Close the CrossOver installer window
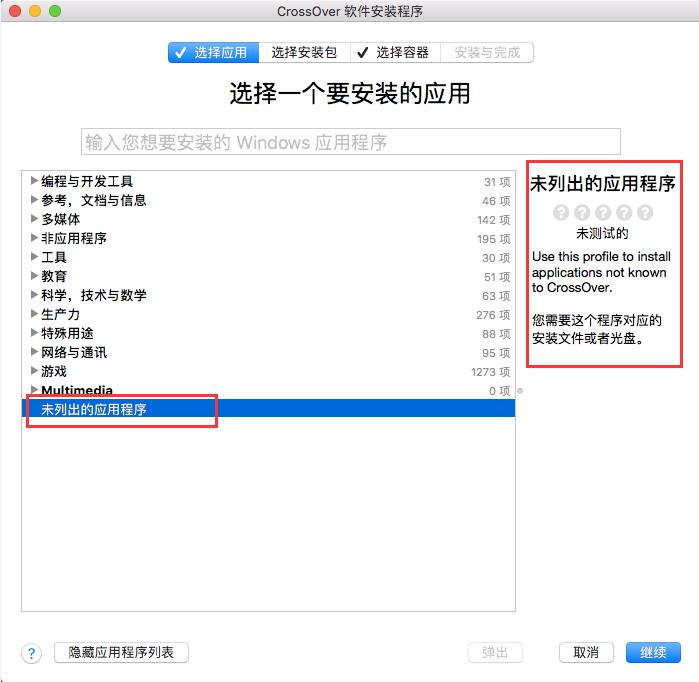Screen dimensions: 699x682 pyautogui.click(x=15, y=11)
